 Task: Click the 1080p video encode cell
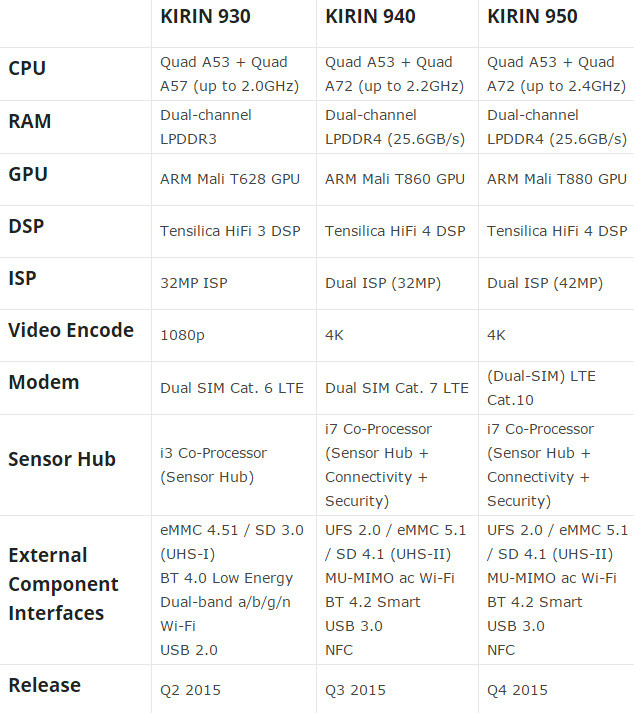[x=182, y=335]
